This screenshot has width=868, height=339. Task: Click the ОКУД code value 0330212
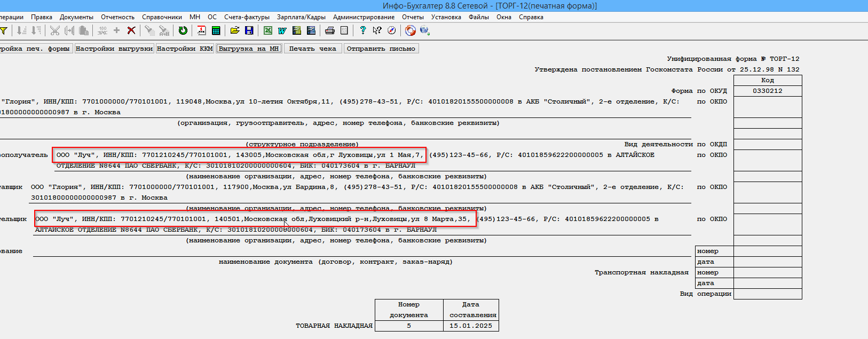(768, 91)
